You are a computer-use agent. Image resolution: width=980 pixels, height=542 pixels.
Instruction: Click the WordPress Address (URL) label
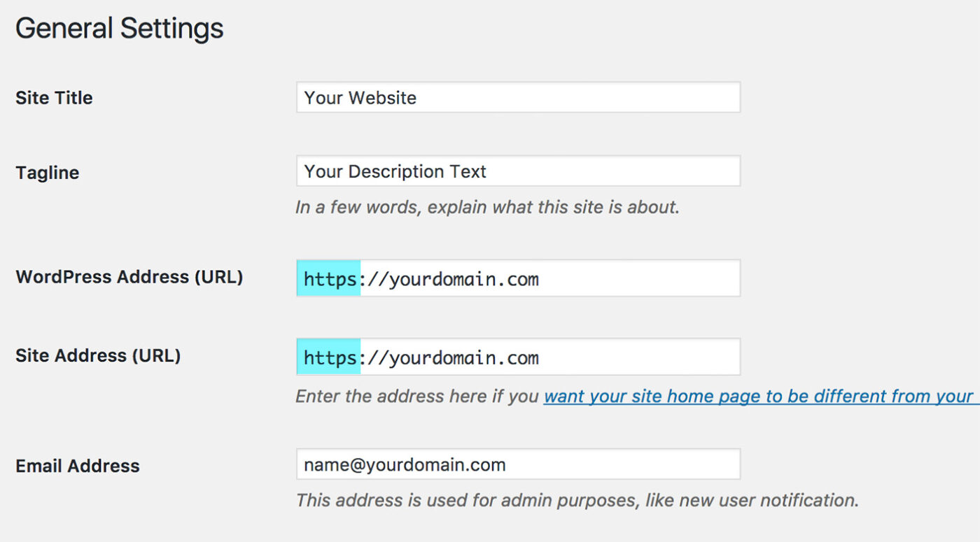click(x=129, y=277)
